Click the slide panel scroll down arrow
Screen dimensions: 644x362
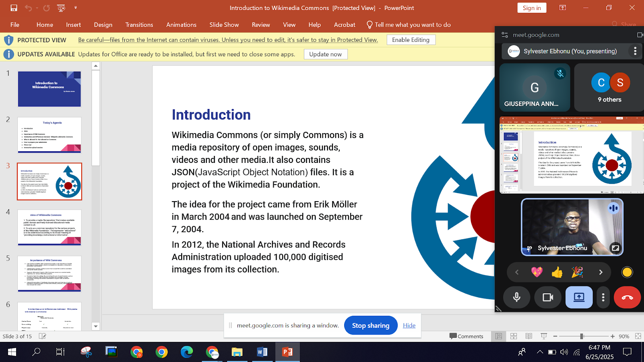click(96, 326)
